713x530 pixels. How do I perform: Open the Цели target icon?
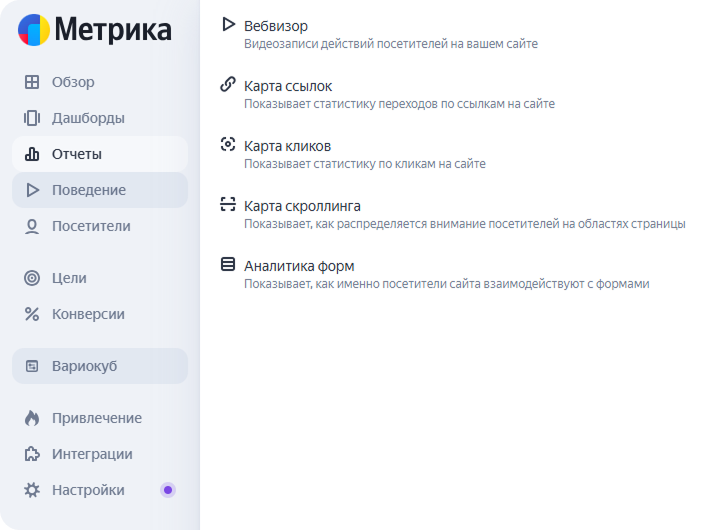pos(32,278)
